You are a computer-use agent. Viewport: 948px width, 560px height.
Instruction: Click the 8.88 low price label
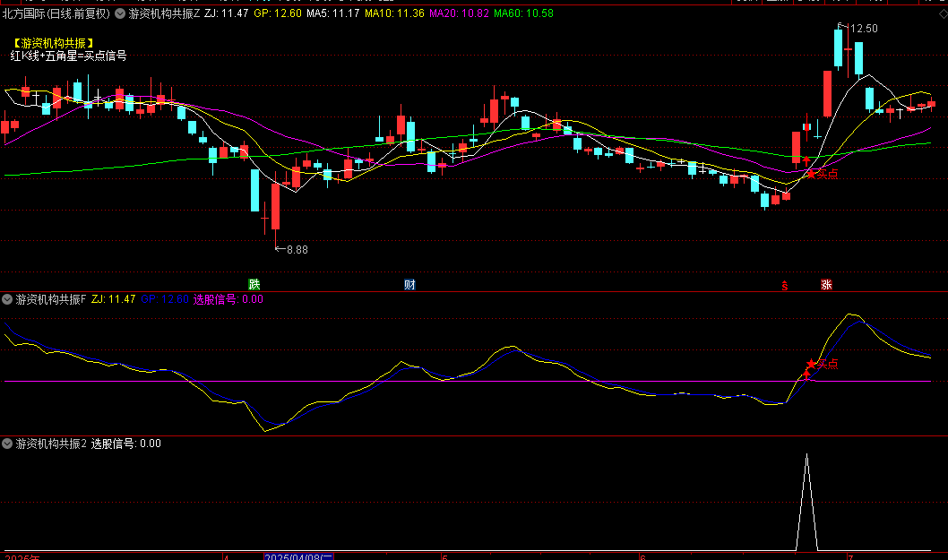[297, 250]
